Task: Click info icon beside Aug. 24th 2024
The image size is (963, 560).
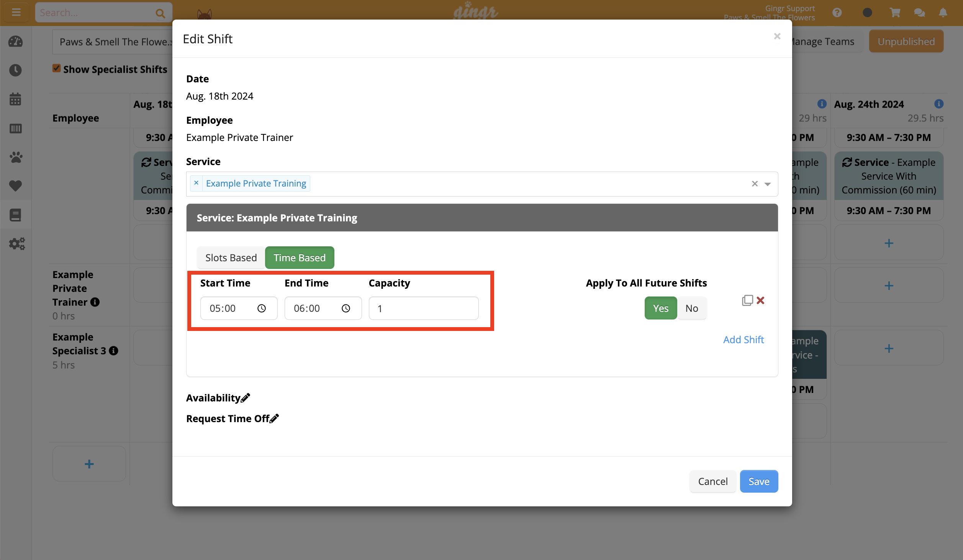Action: click(x=938, y=104)
